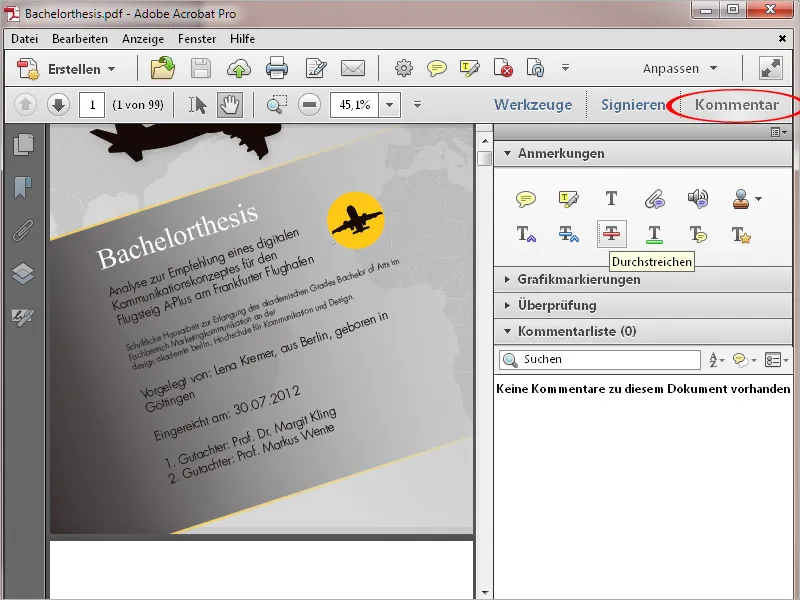Toggle the Kommentar pane
This screenshot has width=800, height=600.
pos(737,105)
